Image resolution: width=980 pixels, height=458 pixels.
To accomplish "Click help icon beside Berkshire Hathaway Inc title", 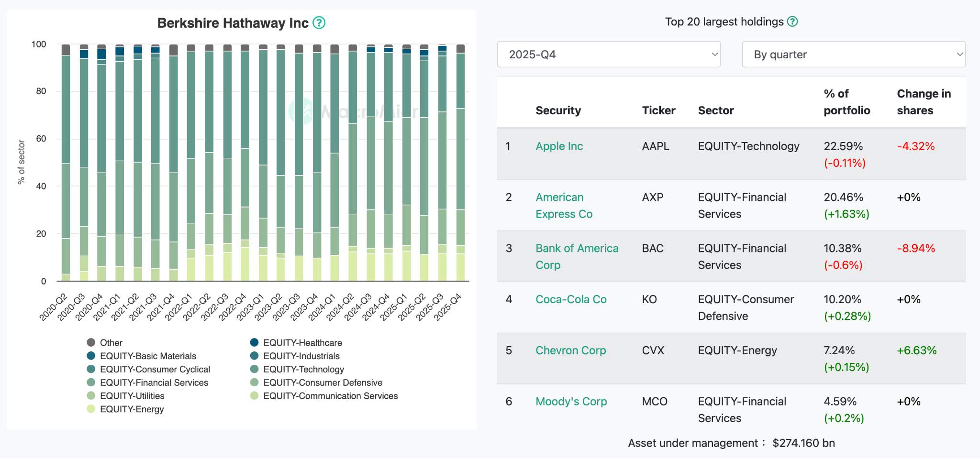I will tap(319, 23).
